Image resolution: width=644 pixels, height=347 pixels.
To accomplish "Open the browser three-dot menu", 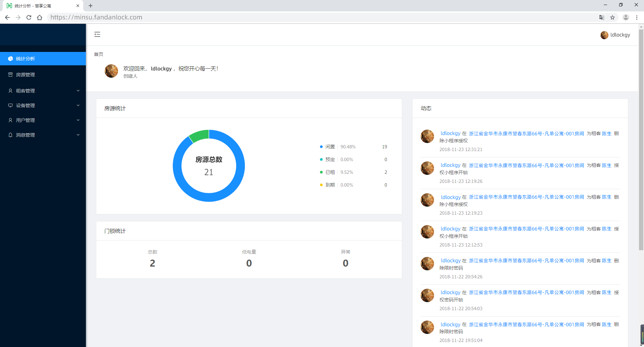I will click(637, 17).
